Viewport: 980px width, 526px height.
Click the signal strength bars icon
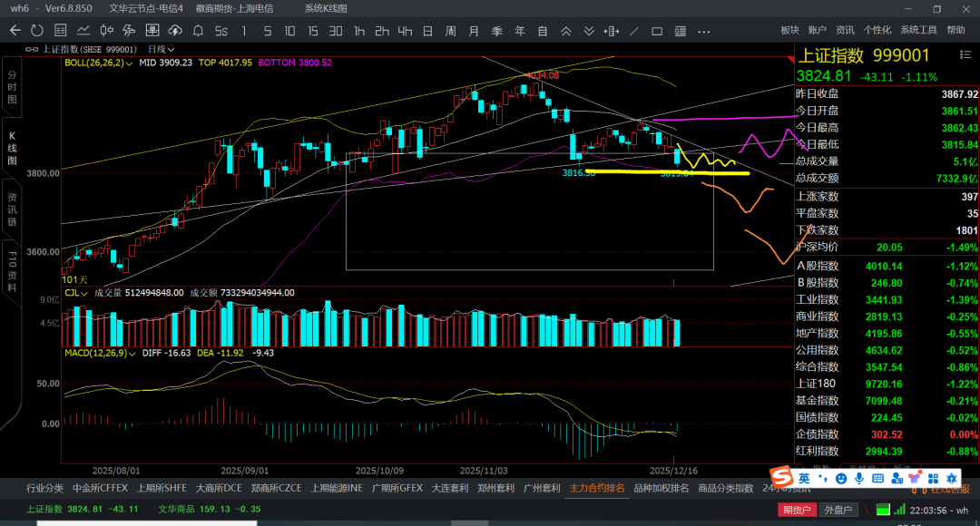899,510
